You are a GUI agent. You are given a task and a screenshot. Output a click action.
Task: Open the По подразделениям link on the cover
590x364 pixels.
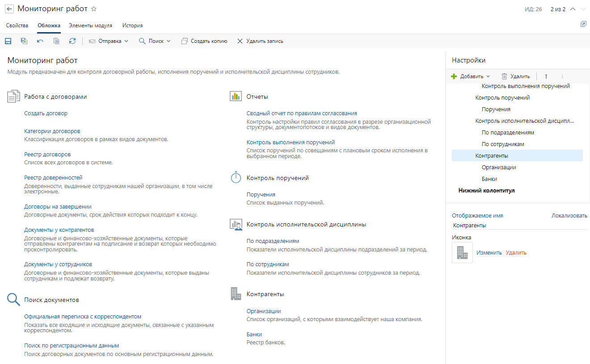pyautogui.click(x=273, y=241)
